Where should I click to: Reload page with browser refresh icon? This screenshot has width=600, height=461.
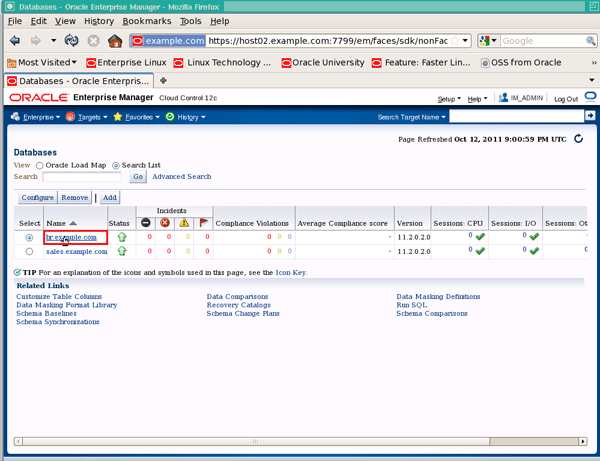click(x=71, y=41)
